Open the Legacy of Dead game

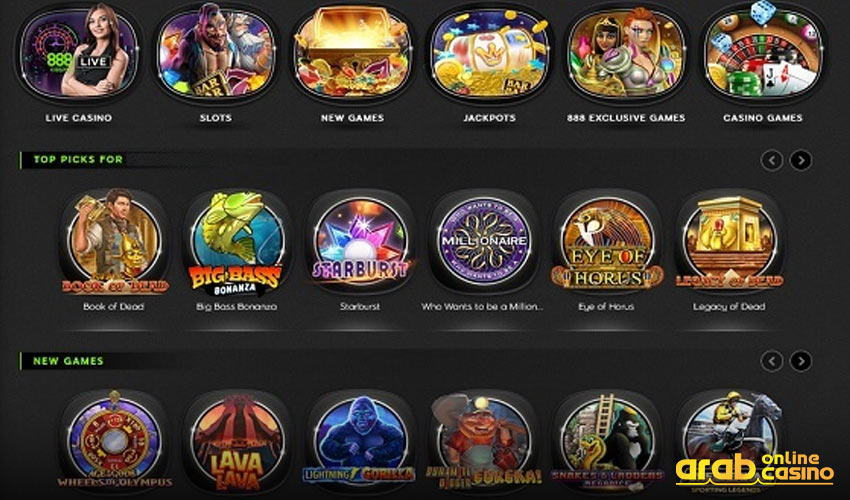click(729, 242)
